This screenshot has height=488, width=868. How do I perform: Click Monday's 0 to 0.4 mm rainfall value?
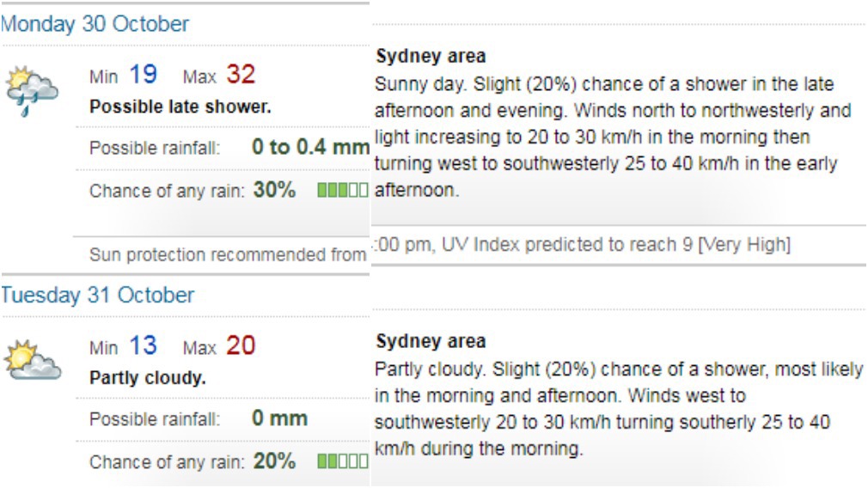pos(310,147)
